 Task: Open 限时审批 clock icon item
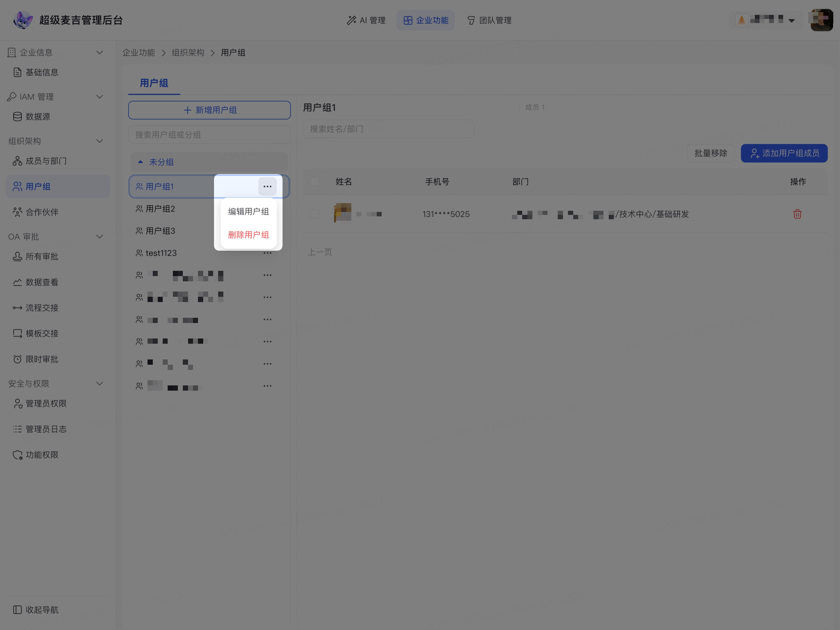click(17, 359)
